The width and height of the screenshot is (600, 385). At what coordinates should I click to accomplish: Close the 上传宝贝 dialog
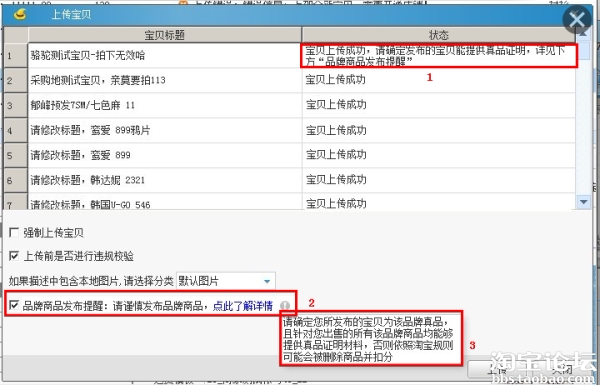tap(577, 19)
